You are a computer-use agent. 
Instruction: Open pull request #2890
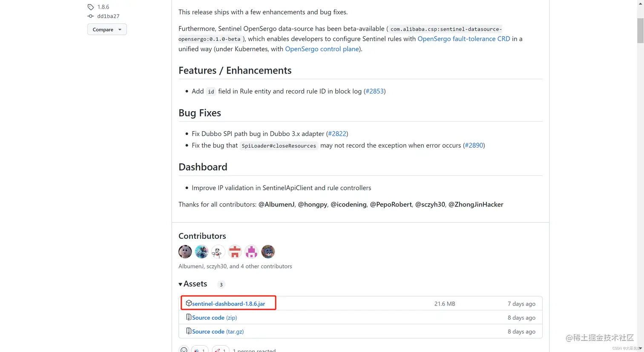point(474,145)
